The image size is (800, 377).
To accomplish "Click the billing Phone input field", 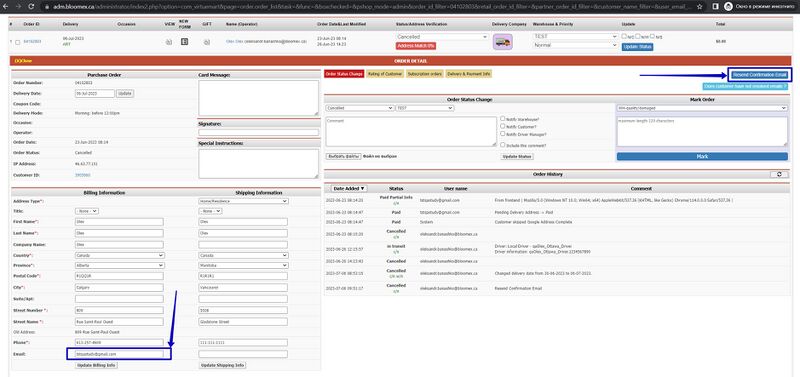I will [119, 343].
